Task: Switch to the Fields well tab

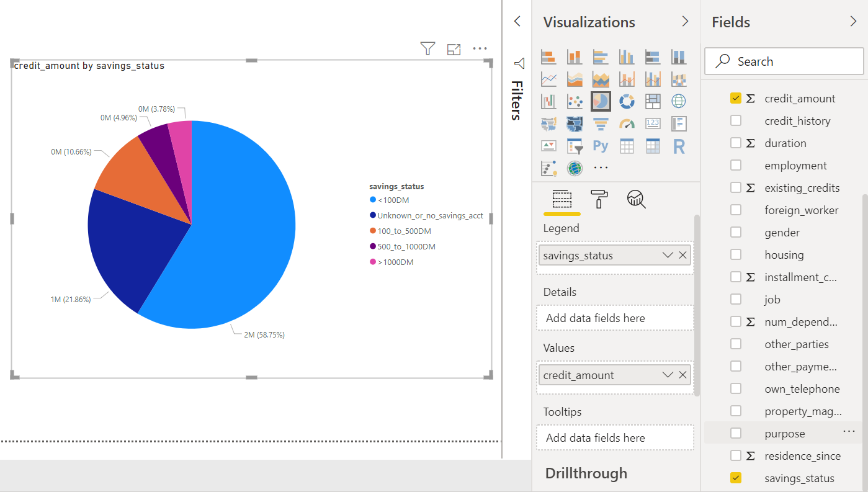Action: [562, 199]
